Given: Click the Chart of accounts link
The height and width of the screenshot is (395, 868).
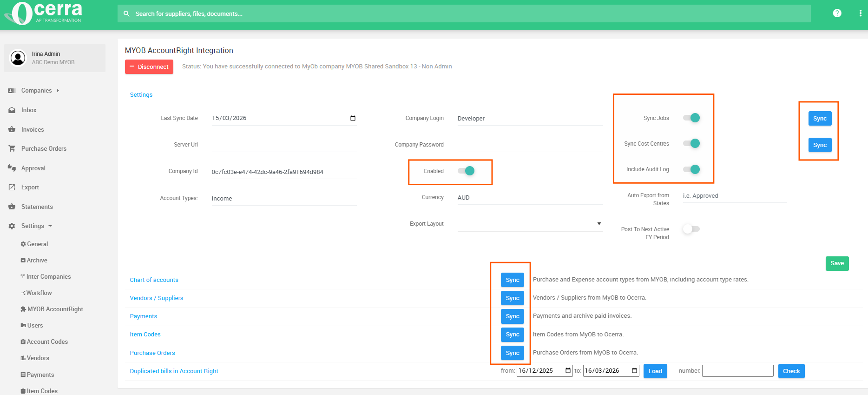Looking at the screenshot, I should 154,280.
